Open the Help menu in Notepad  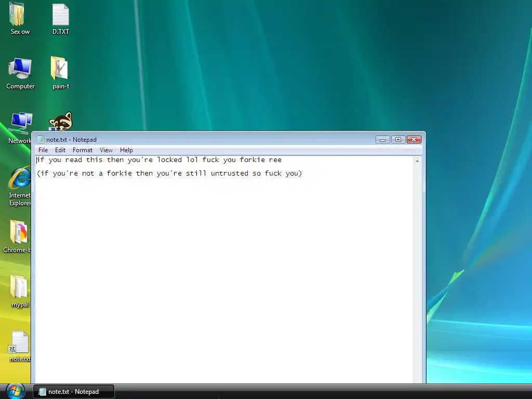[x=126, y=150]
